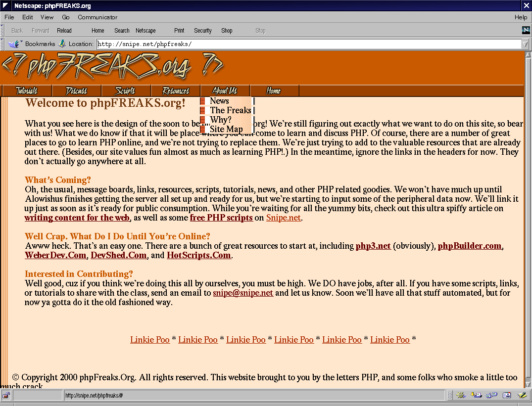Click the Home toolbar button

coord(97,31)
